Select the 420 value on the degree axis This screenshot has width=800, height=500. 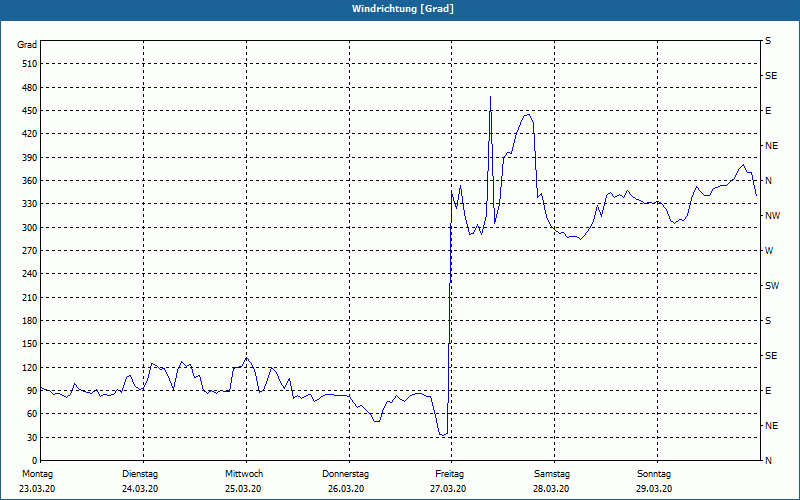[30, 134]
